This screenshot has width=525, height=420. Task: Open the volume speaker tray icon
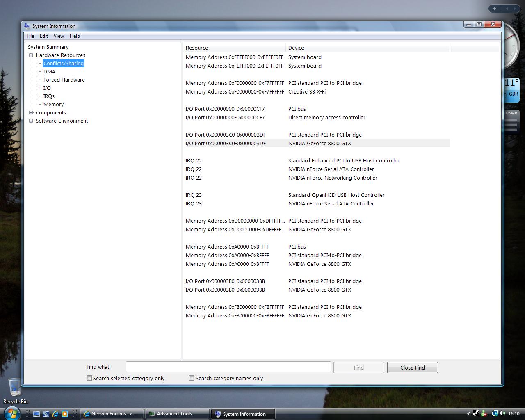(x=502, y=413)
